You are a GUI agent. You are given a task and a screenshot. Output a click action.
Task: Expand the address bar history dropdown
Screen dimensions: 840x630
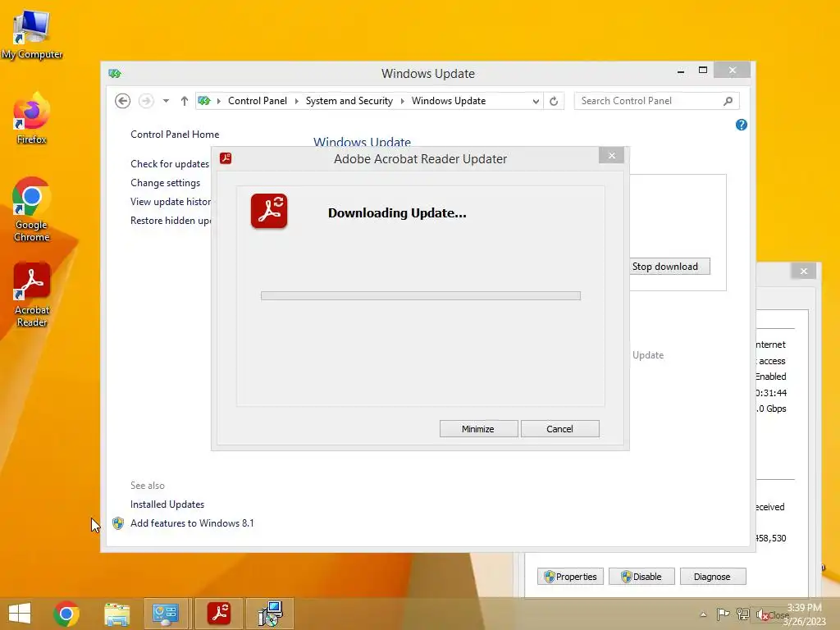pos(535,101)
